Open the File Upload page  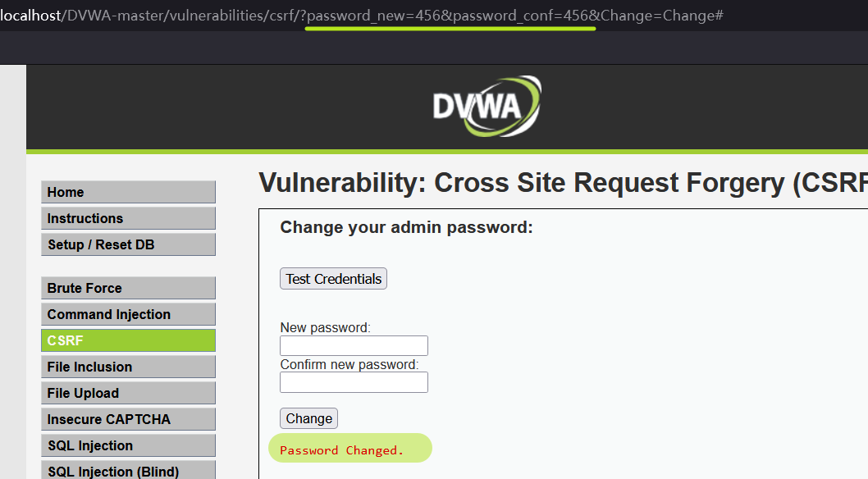128,393
